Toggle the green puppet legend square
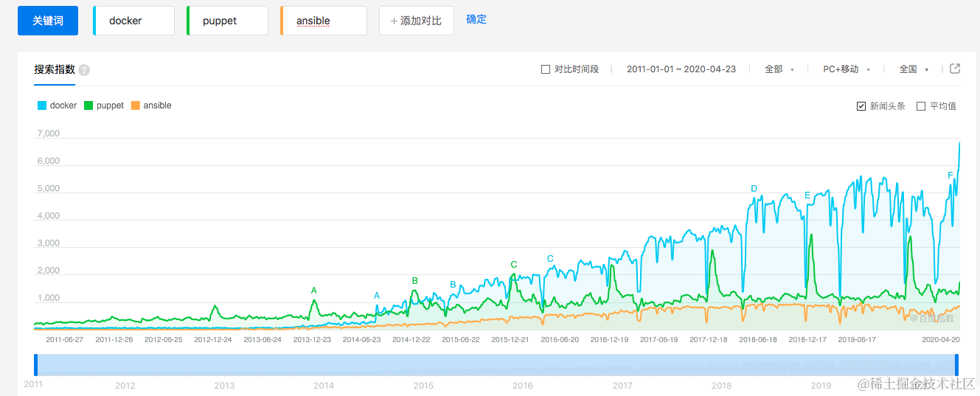 (x=88, y=105)
